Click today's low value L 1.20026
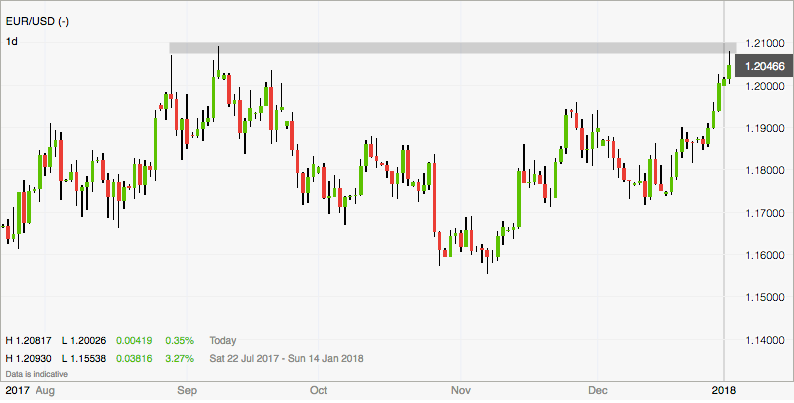The image size is (794, 403). [x=84, y=341]
